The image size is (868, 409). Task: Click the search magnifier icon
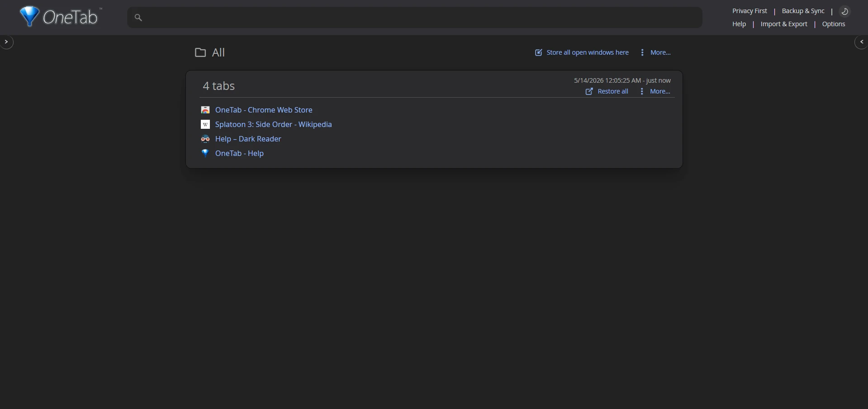(x=138, y=18)
